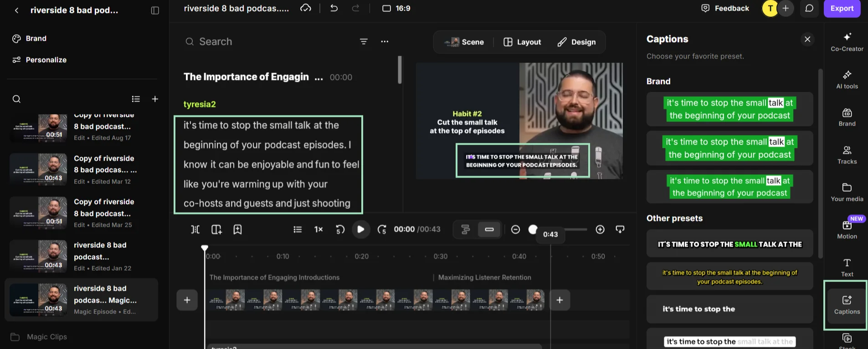This screenshot has width=868, height=349.
Task: Switch to the stacked tracks timeline view
Action: click(x=465, y=229)
